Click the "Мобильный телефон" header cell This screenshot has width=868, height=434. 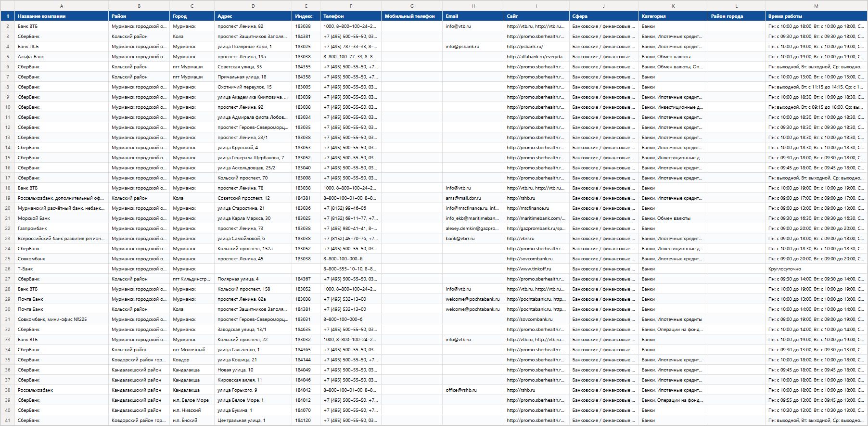(x=412, y=16)
